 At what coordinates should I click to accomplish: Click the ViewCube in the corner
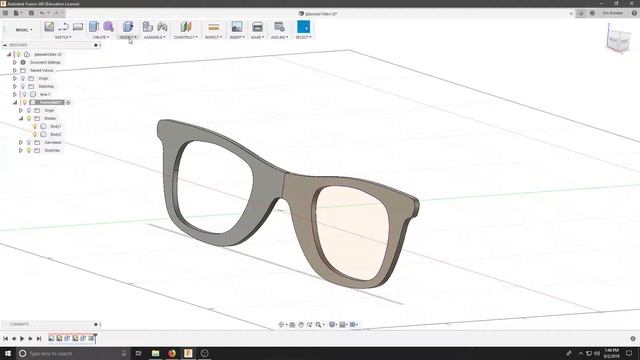(x=619, y=40)
